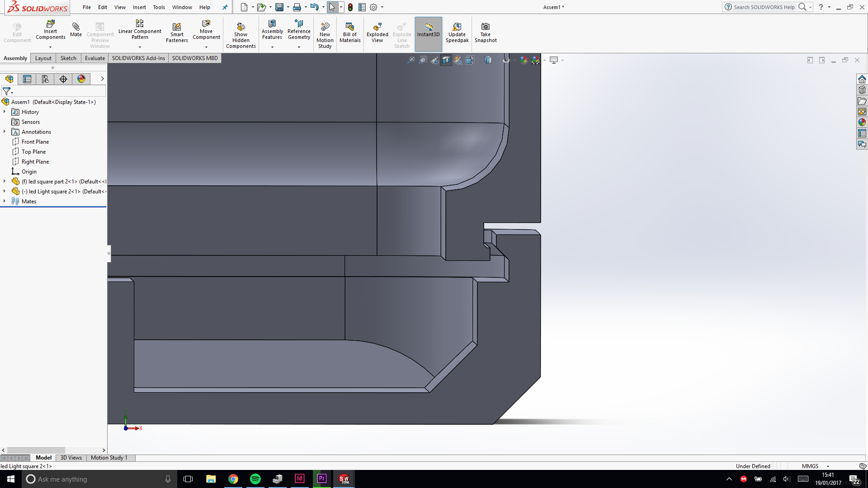Select the Origin in feature tree

click(29, 172)
